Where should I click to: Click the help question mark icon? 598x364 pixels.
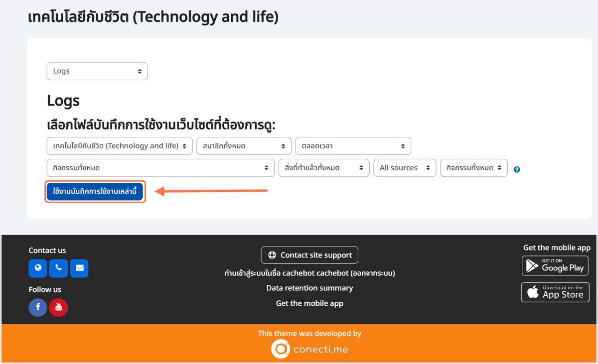(517, 169)
